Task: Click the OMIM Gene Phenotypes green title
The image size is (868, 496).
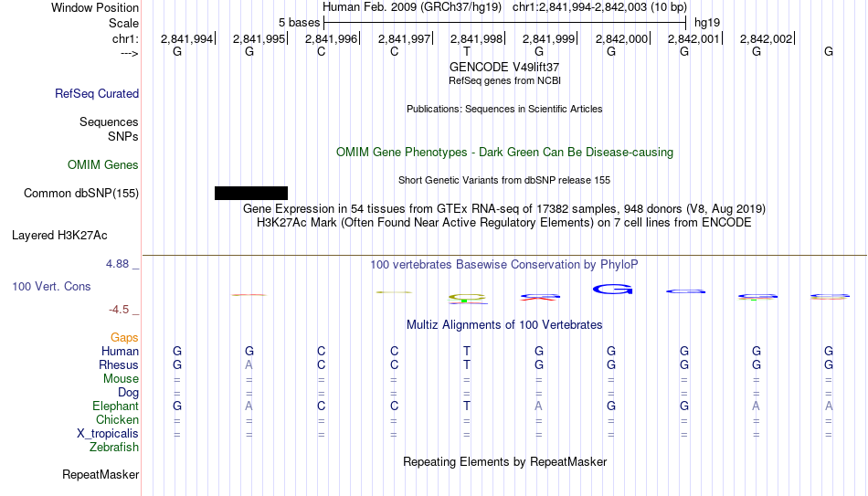Action: tap(504, 153)
